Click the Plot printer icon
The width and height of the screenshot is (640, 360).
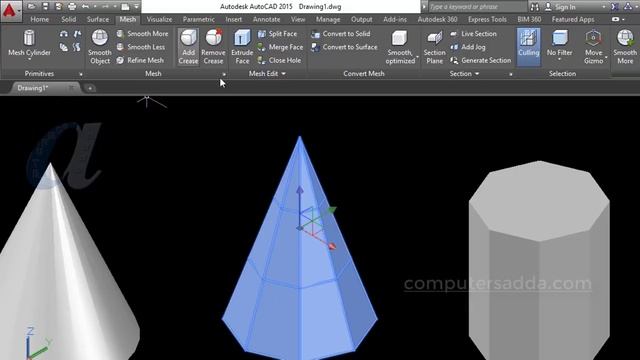(x=72, y=7)
